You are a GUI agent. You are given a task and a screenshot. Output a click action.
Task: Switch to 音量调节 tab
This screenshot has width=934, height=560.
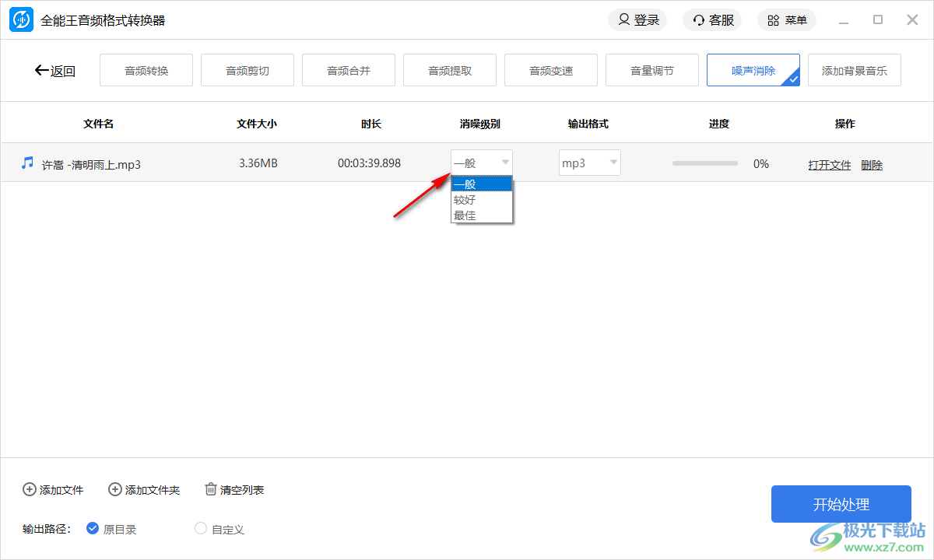pos(652,70)
